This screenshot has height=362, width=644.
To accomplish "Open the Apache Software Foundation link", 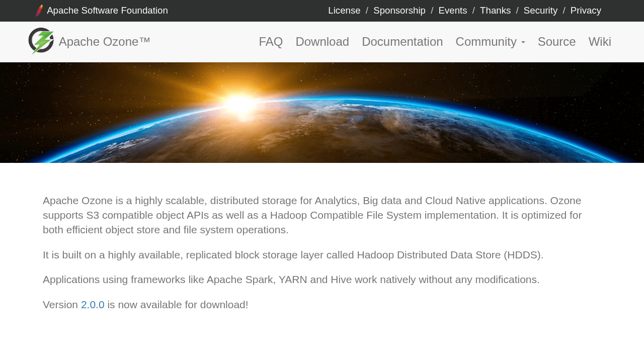I will tap(107, 11).
